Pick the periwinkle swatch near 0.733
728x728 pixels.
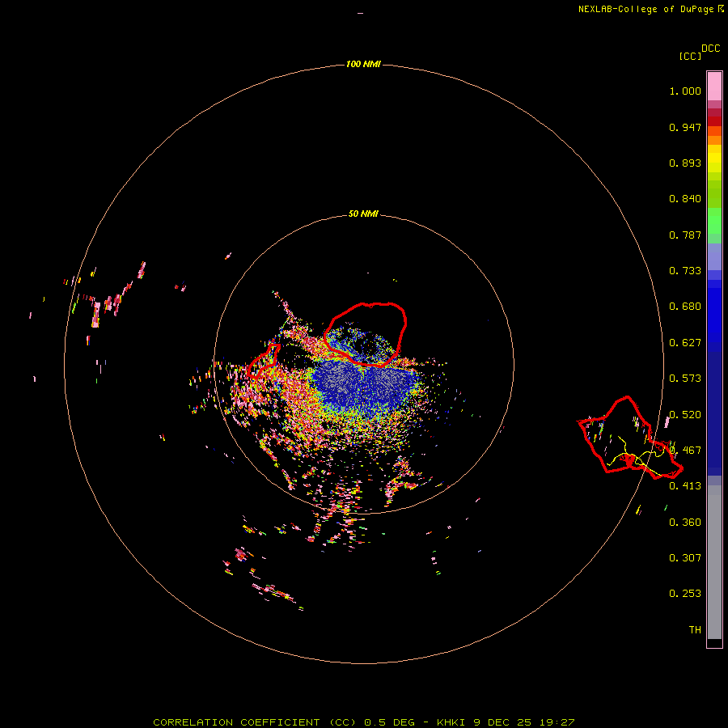pos(714,256)
